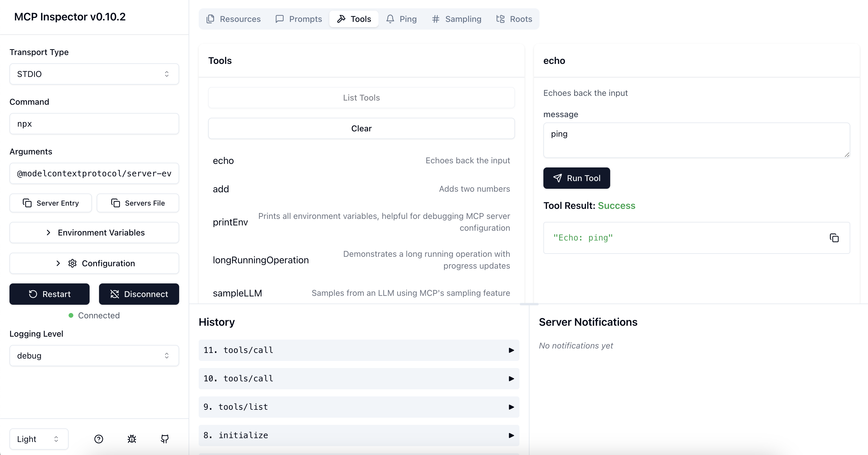This screenshot has height=455, width=868.
Task: Disconnect from the MCP server
Action: click(x=139, y=294)
